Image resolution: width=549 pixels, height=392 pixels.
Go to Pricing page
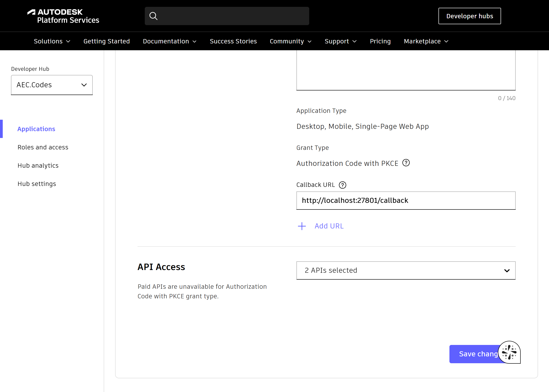point(380,41)
